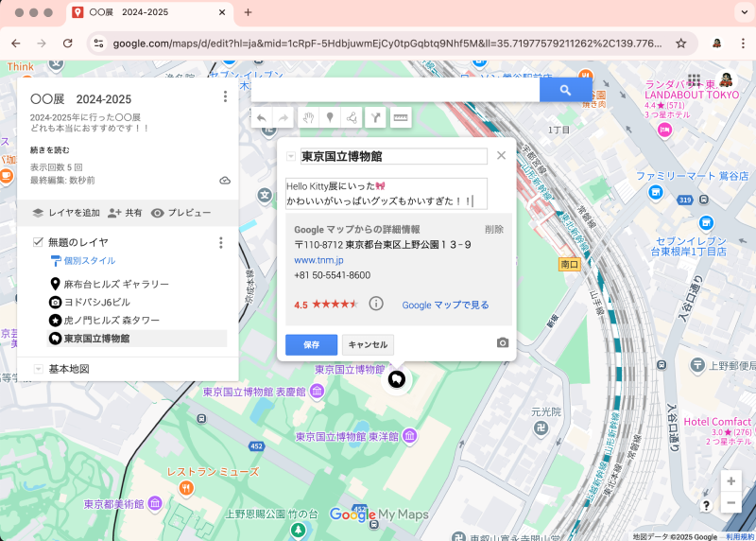This screenshot has height=541, width=756.
Task: Select the 東京国立博物館 list item
Action: 137,339
